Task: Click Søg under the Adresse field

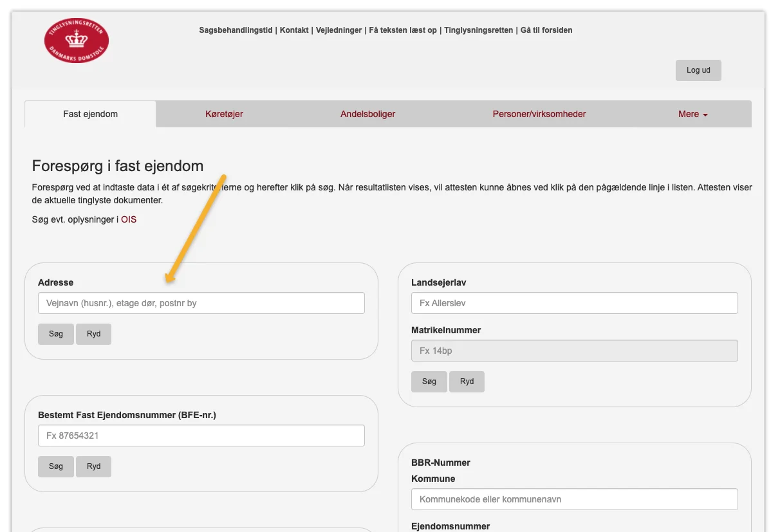Action: point(56,334)
